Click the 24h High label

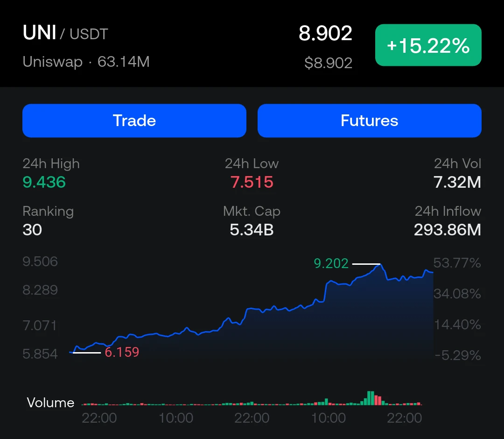pyautogui.click(x=51, y=164)
